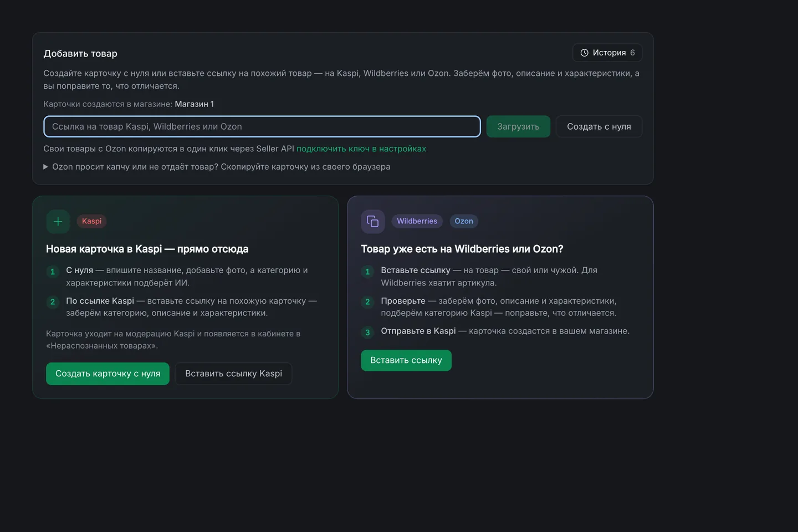Click the Seller API hint text
Screen dimensions: 798x532
coord(169,149)
